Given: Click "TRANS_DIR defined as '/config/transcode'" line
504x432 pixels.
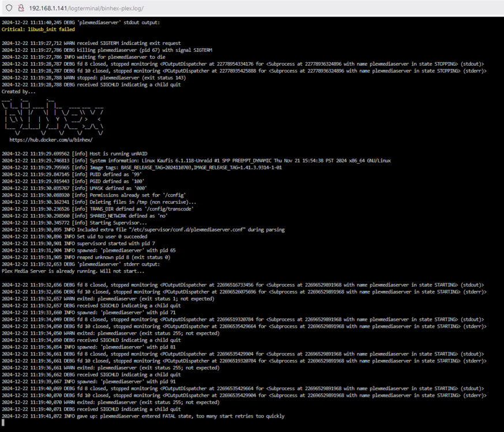Looking at the screenshot, I should pos(97,209).
